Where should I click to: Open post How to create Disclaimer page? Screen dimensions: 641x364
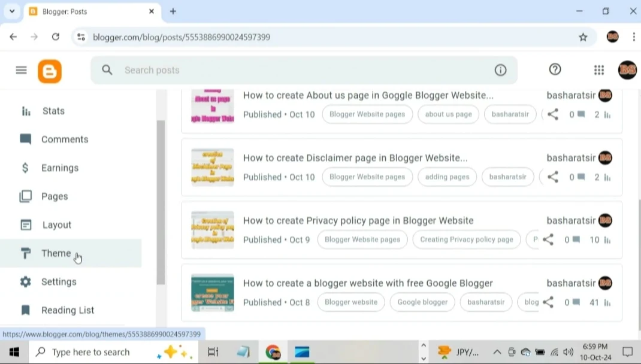355,158
